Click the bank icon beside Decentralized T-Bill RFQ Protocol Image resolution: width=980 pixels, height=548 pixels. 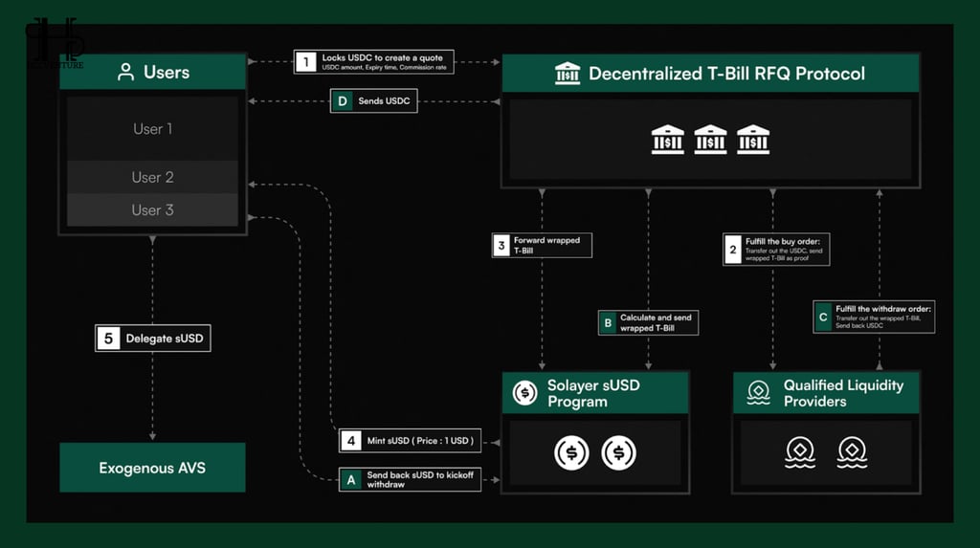click(x=568, y=73)
